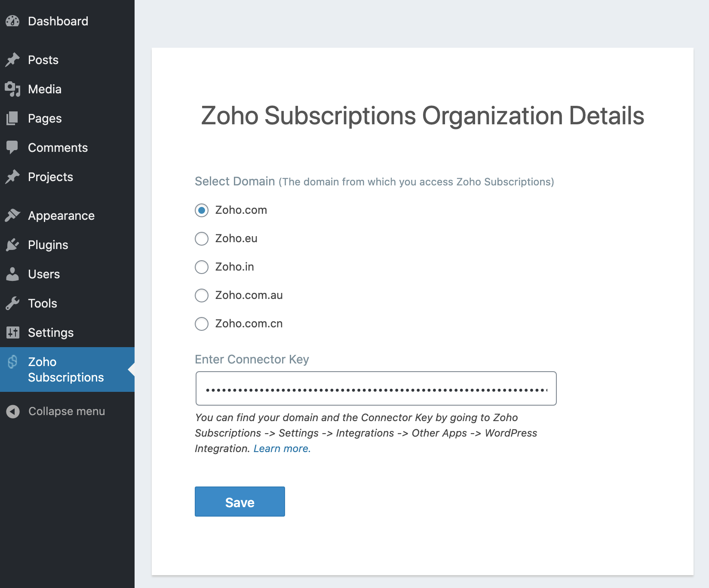Choose Zoho.in as the domain
The image size is (709, 588).
pyautogui.click(x=201, y=267)
